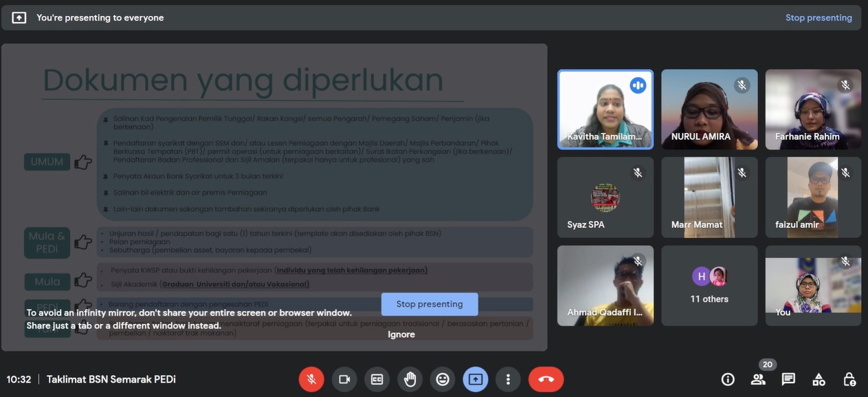The height and width of the screenshot is (397, 868).
Task: Click the present screen icon
Action: click(x=476, y=379)
